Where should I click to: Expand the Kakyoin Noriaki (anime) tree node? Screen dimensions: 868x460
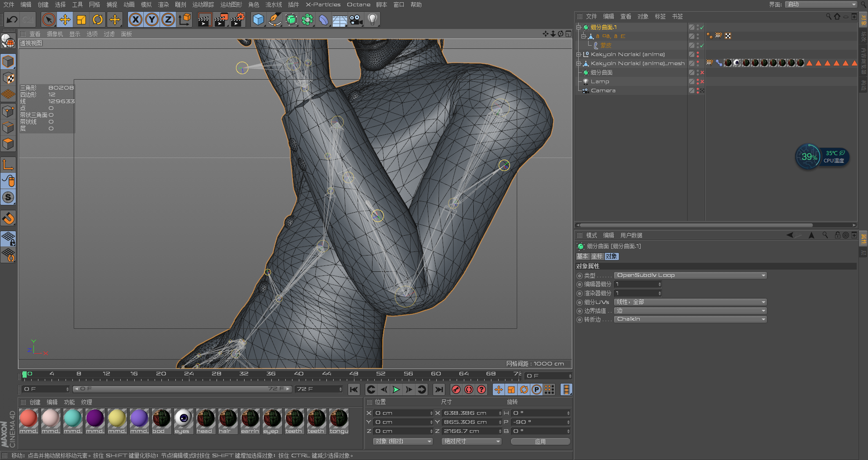coord(578,54)
